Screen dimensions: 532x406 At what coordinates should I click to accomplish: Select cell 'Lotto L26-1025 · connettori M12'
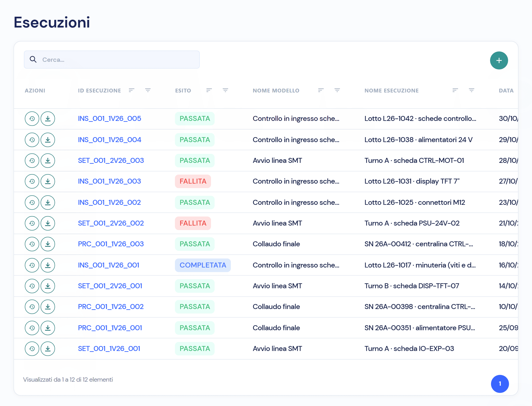tap(415, 203)
